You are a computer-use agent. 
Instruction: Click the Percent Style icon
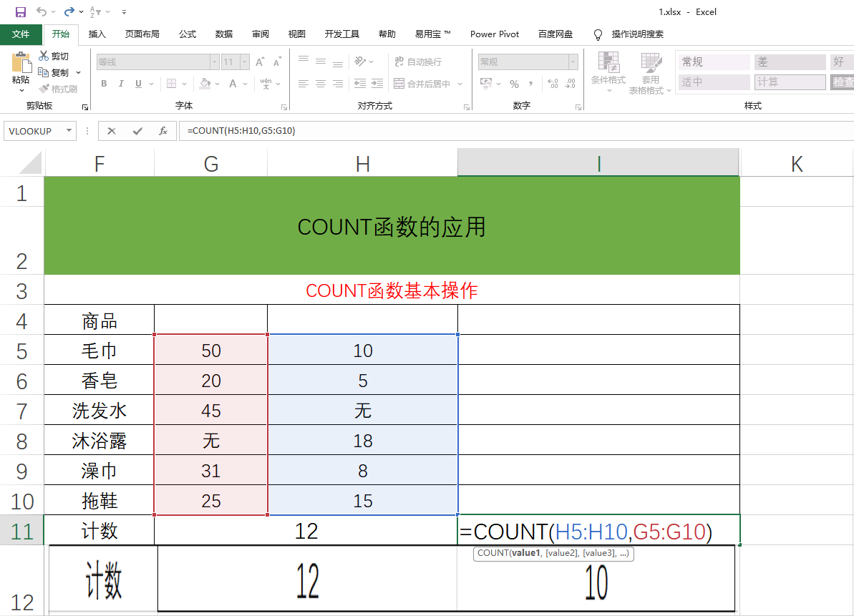(514, 84)
